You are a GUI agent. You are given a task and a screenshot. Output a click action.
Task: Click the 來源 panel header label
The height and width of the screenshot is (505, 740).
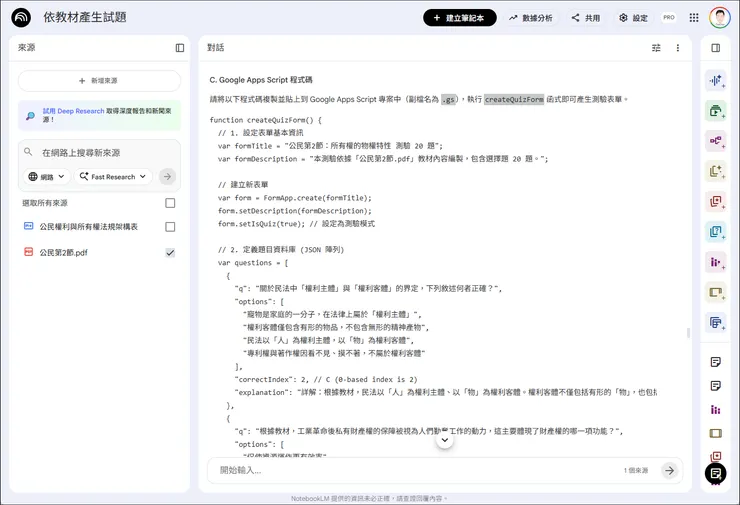click(x=27, y=48)
